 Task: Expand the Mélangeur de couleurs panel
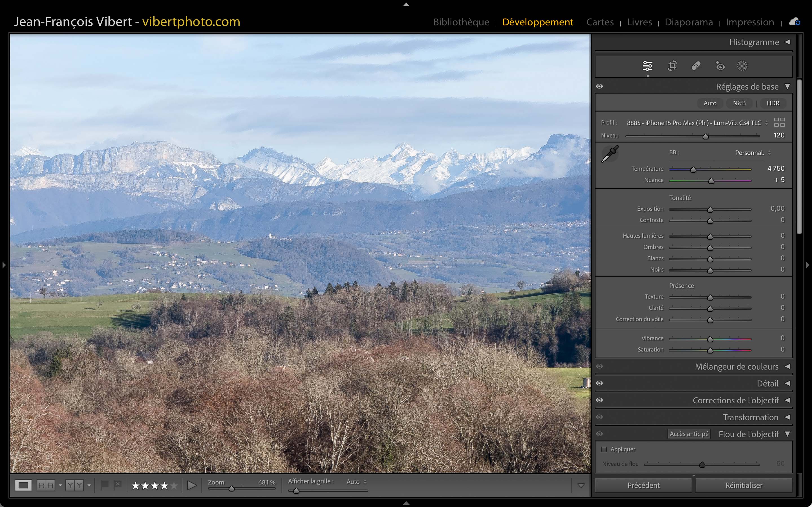point(736,366)
